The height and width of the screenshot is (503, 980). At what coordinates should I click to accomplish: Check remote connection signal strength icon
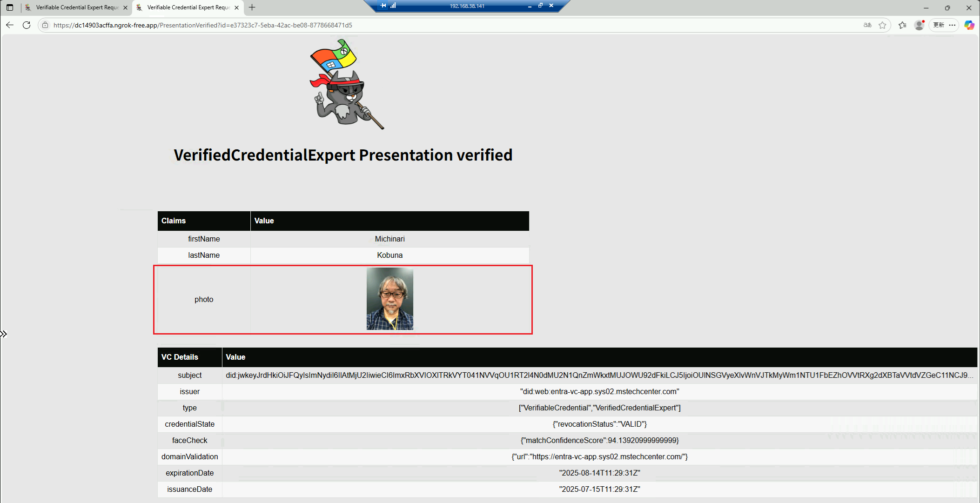pos(393,6)
